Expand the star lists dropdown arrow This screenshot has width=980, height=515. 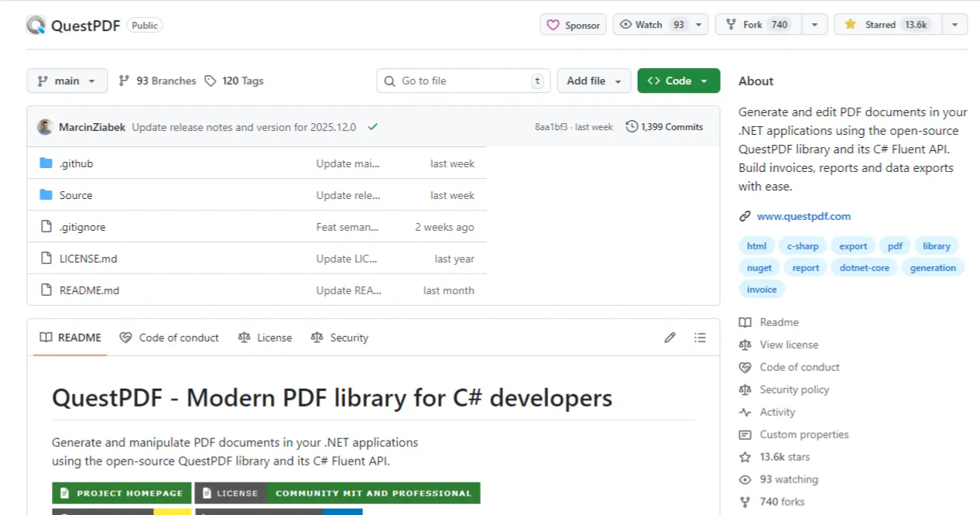(954, 25)
